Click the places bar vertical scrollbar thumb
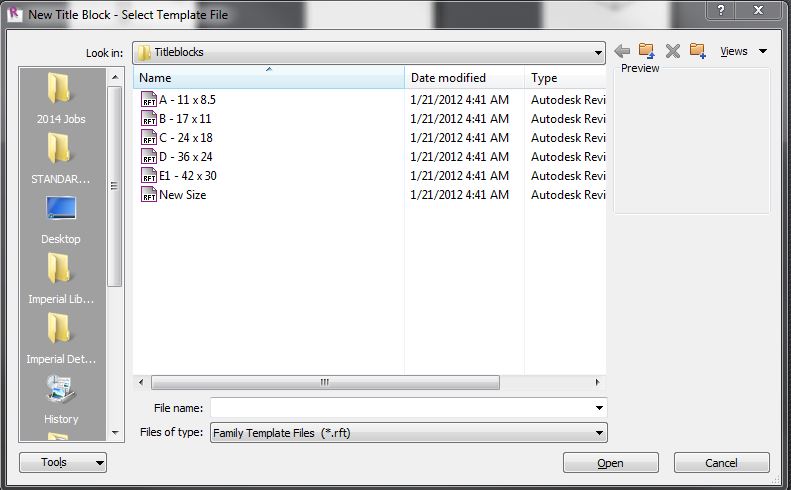The image size is (791, 490). (115, 186)
